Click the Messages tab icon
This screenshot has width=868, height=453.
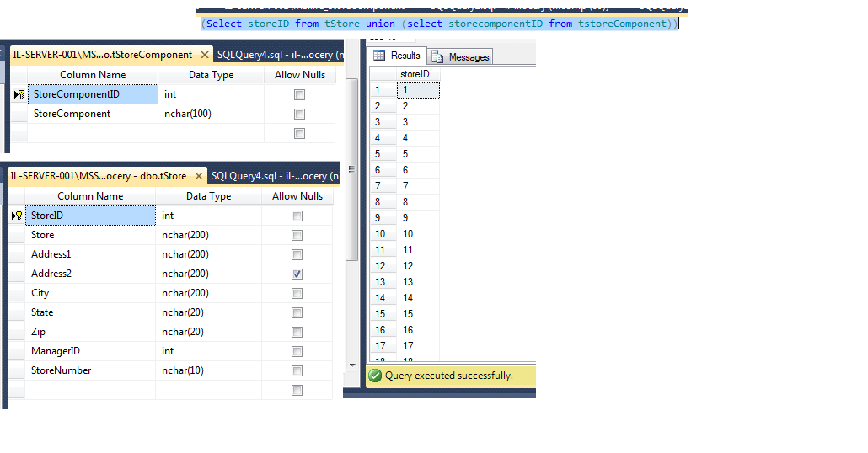(437, 57)
